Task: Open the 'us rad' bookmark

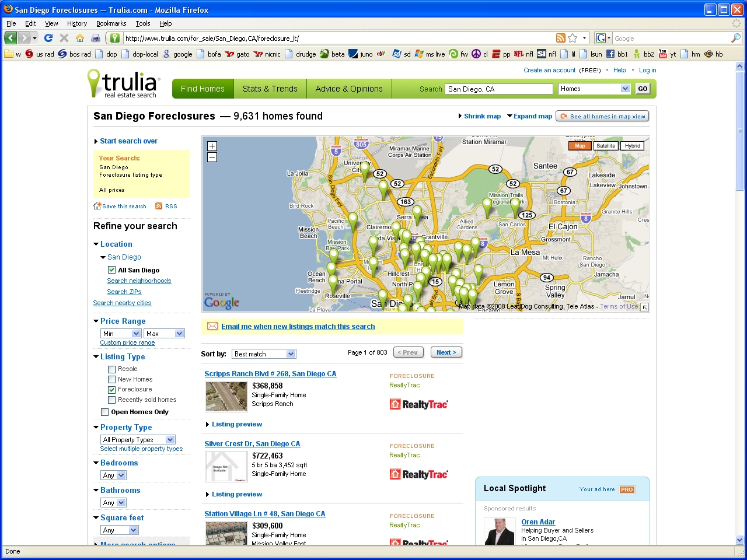Action: pos(39,54)
